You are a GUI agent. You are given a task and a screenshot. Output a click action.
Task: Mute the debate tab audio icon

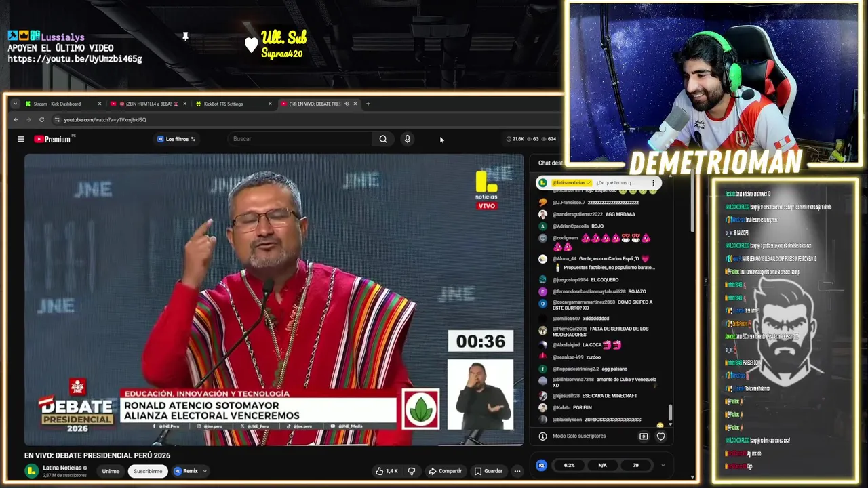pyautogui.click(x=347, y=104)
